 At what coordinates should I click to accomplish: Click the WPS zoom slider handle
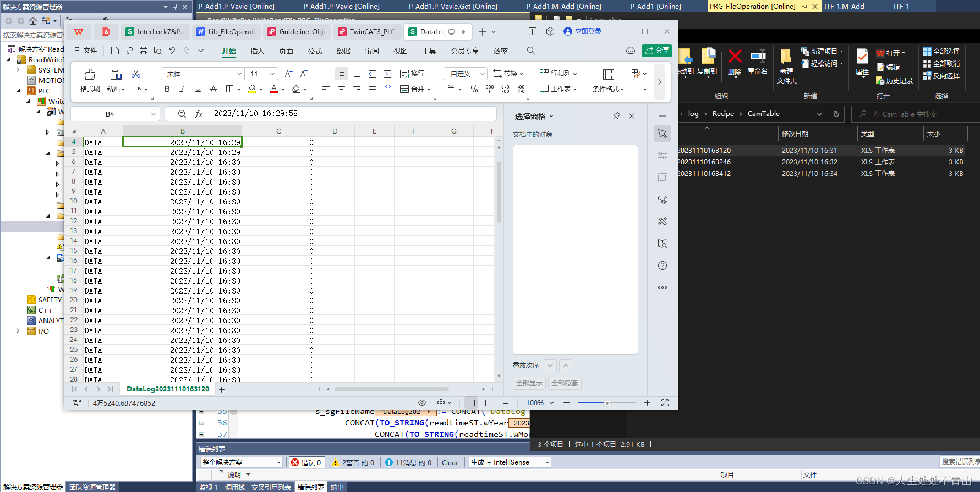click(x=607, y=403)
